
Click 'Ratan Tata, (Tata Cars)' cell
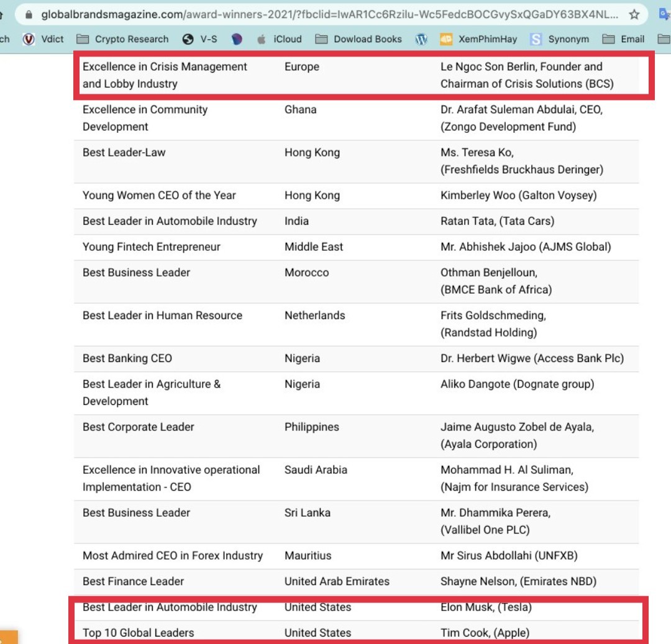pyautogui.click(x=497, y=221)
